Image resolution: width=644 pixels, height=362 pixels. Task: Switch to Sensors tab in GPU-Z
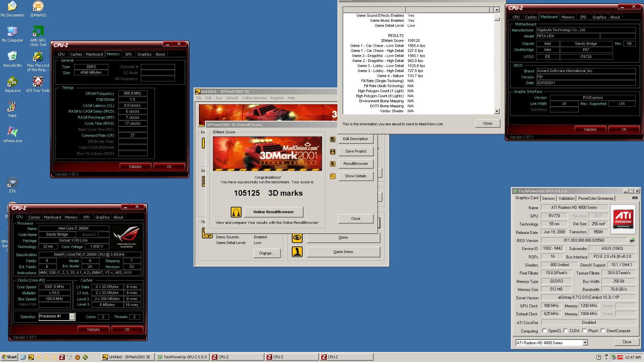[548, 198]
